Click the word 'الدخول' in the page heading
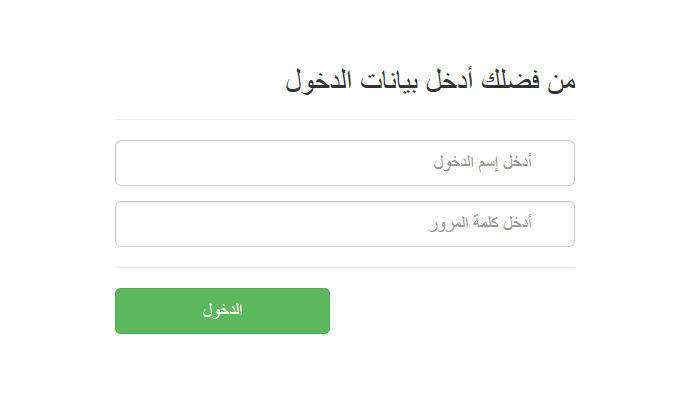 pyautogui.click(x=319, y=81)
